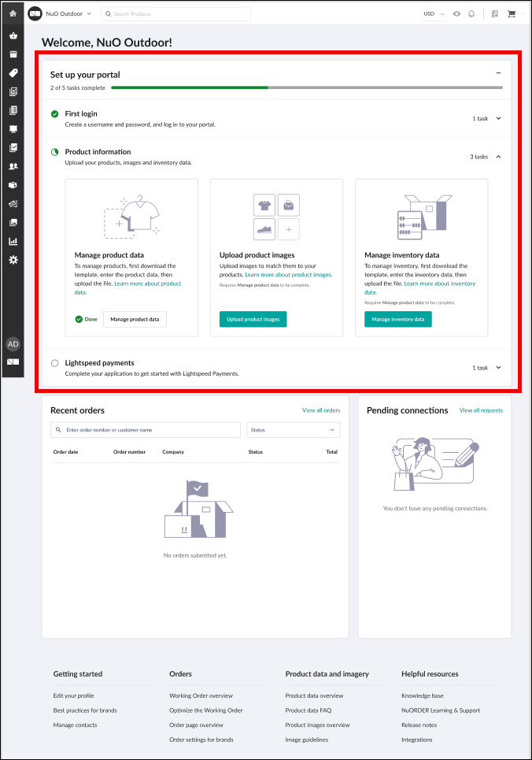The image size is (532, 760).
Task: Expand the First login task row
Action: click(498, 119)
